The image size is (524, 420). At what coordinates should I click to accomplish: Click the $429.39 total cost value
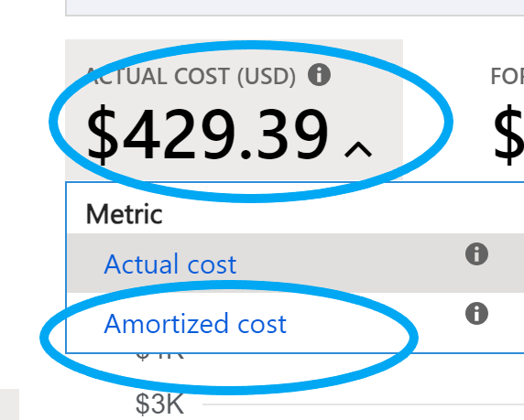click(208, 135)
